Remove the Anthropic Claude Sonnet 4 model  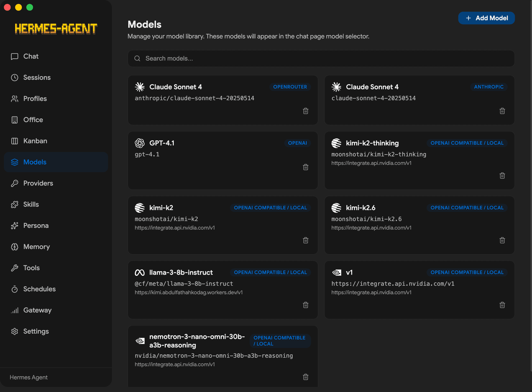[502, 111]
